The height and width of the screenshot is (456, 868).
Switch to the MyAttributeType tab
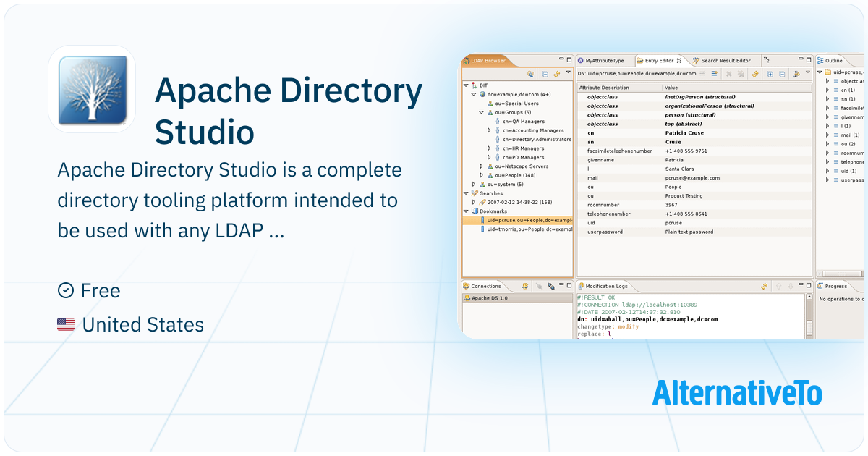600,61
